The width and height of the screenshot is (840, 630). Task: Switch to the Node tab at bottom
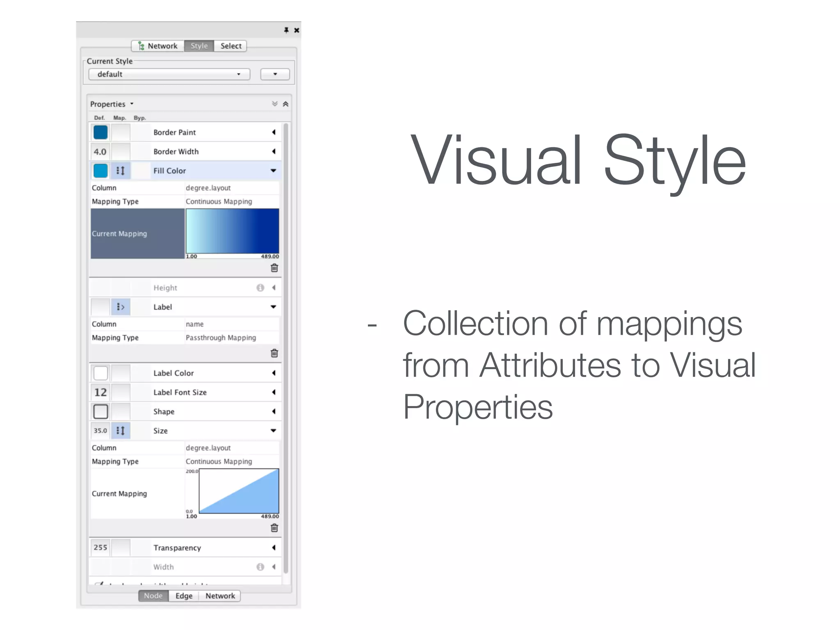153,596
